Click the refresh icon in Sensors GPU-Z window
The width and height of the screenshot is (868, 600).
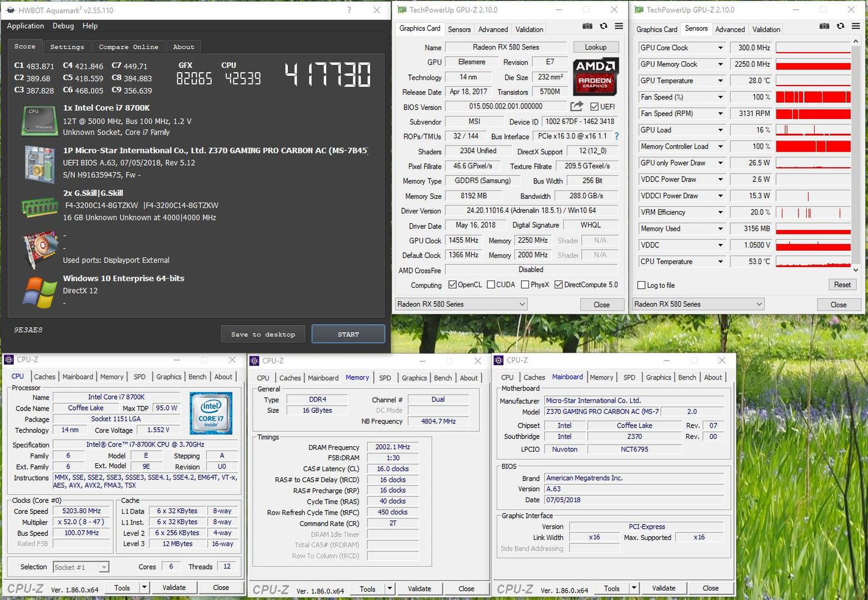(x=840, y=26)
